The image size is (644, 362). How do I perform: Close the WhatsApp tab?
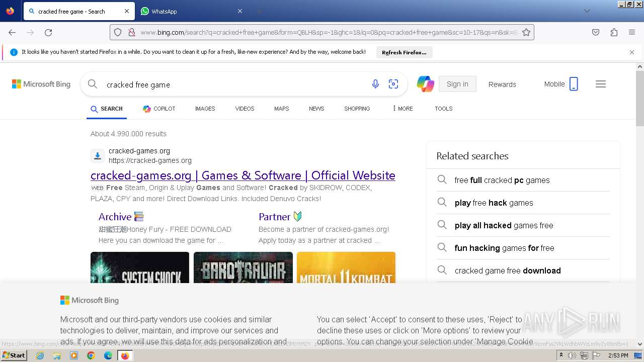(240, 11)
